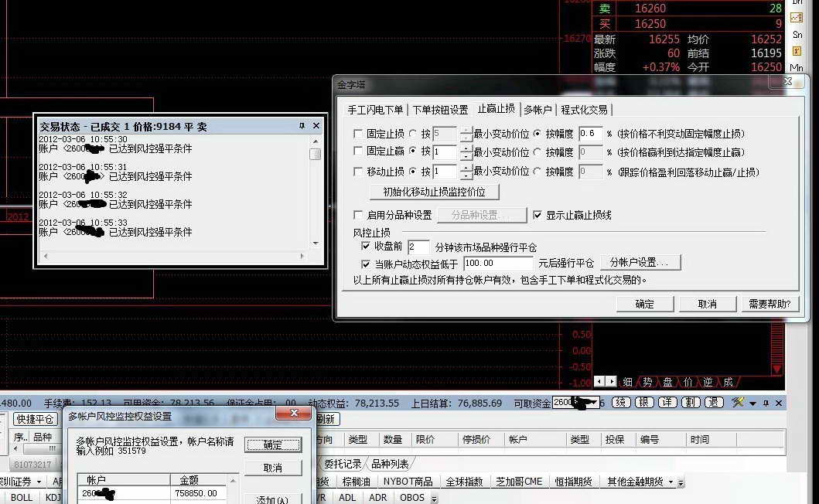The image size is (819, 504).
Task: Enable the 移动止损 checkbox
Action: click(358, 172)
